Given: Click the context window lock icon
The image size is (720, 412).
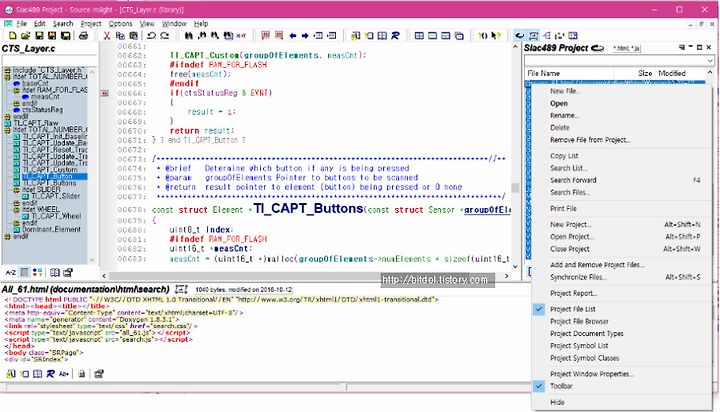Looking at the screenshot, I should tap(81, 374).
